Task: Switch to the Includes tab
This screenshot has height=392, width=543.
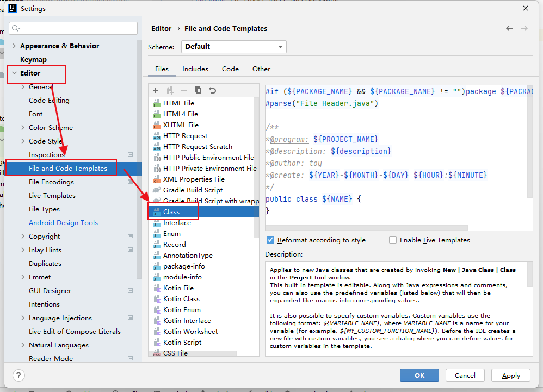Action: [x=195, y=69]
